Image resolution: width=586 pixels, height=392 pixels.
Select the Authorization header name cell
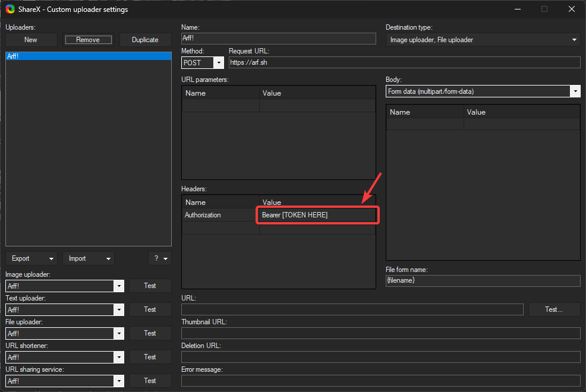pyautogui.click(x=220, y=215)
